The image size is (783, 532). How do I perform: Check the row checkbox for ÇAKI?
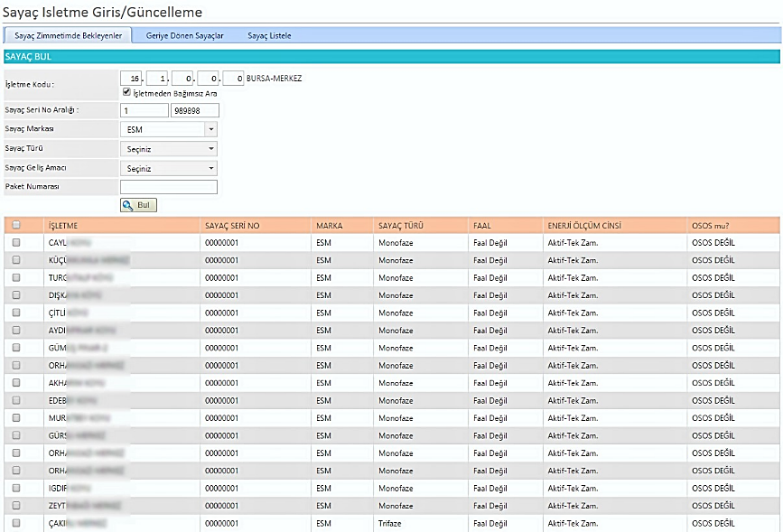click(16, 523)
